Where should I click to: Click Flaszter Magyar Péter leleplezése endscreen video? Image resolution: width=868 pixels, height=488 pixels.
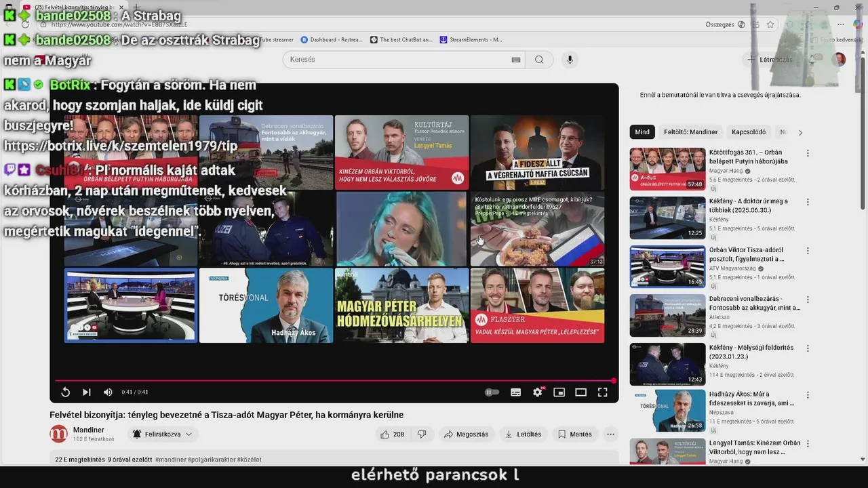(537, 306)
